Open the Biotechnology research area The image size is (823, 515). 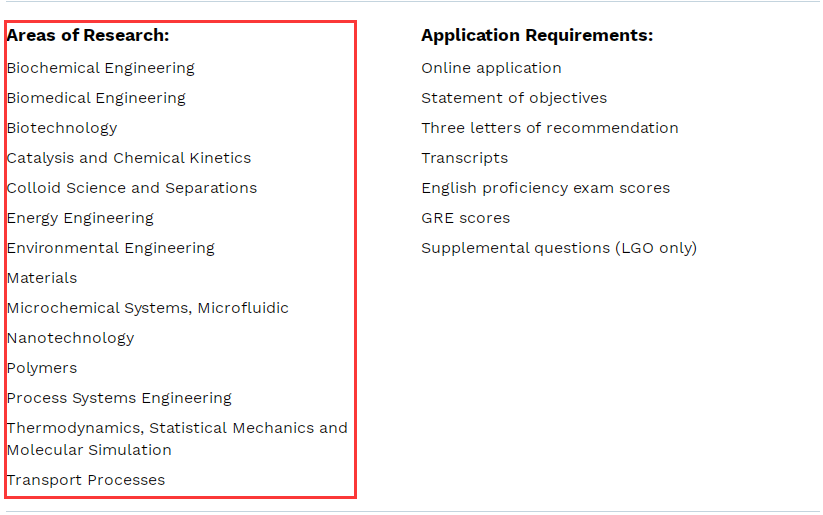point(62,128)
